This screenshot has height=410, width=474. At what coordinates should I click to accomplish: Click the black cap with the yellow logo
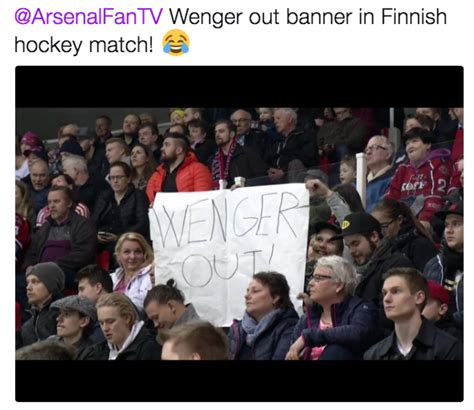[x=358, y=225]
